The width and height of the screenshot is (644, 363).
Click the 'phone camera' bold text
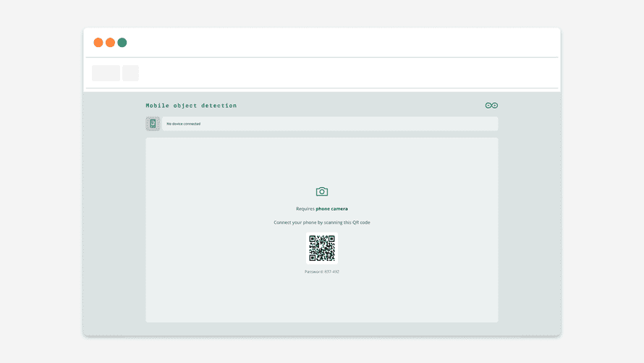[331, 209]
